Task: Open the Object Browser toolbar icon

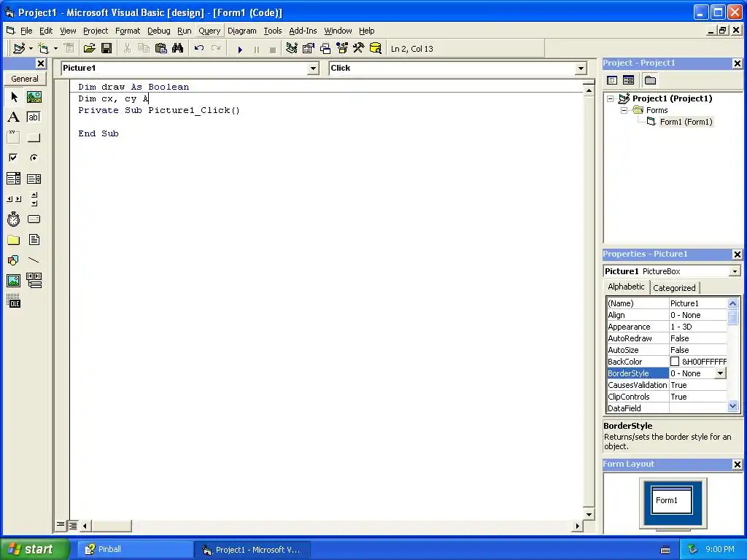Action: 342,49
